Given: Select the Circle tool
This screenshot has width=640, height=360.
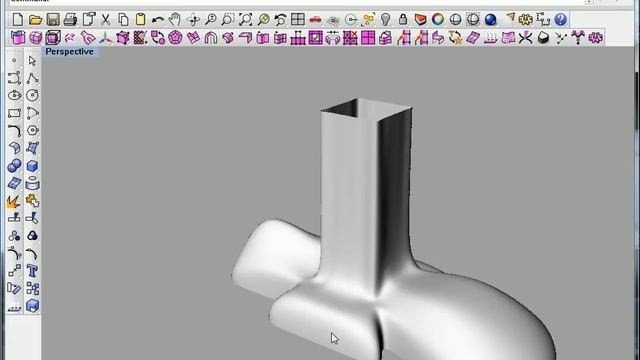Looking at the screenshot, I should coord(32,96).
